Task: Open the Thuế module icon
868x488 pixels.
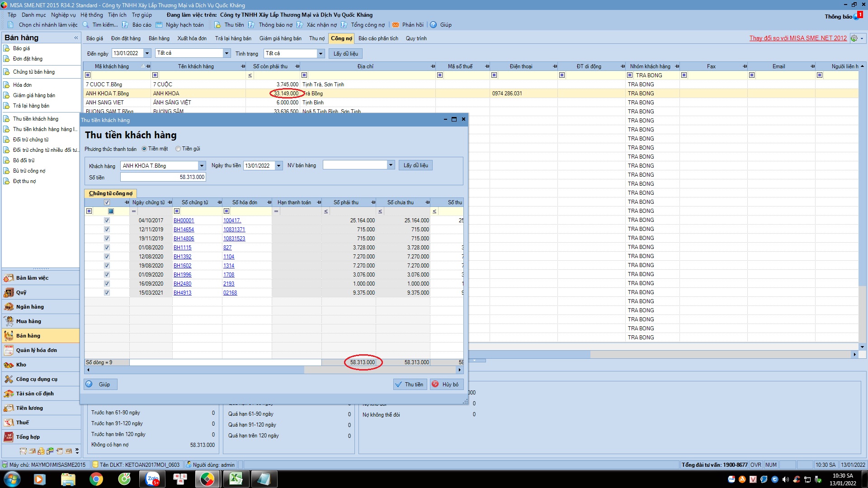Action: pyautogui.click(x=9, y=422)
